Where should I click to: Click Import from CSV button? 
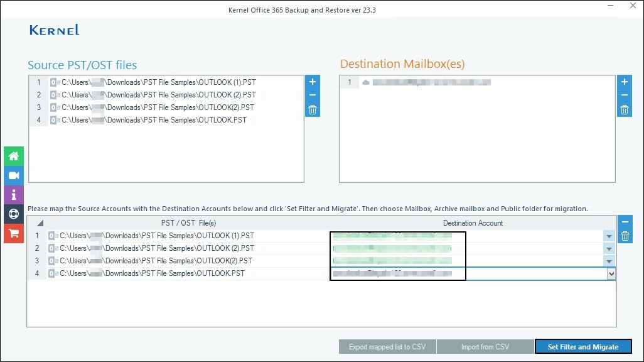(x=485, y=347)
